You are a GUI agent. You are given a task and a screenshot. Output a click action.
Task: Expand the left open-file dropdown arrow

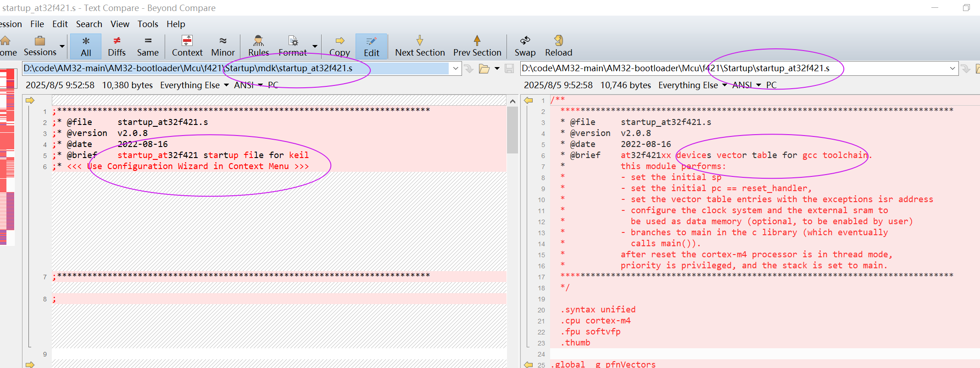(x=497, y=68)
